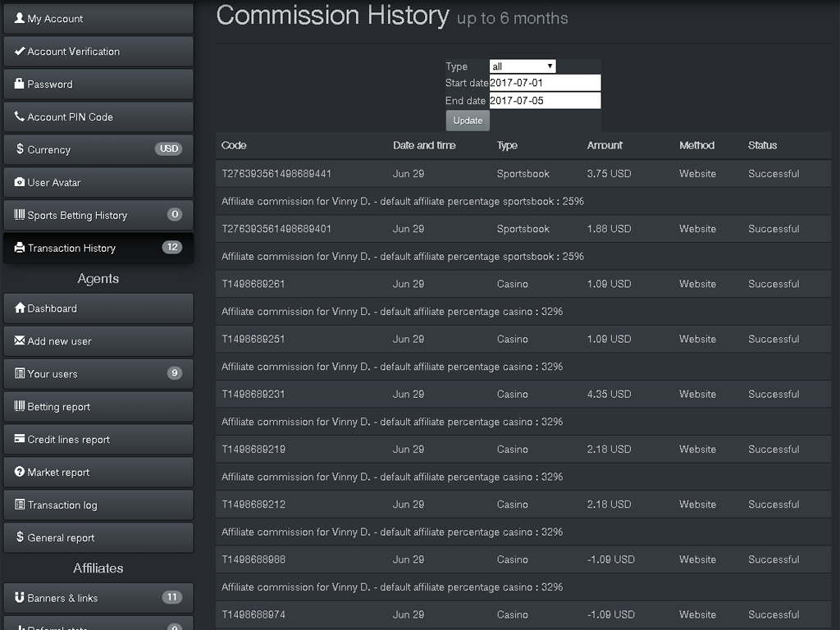The height and width of the screenshot is (630, 840).
Task: Click the home icon beside Dashboard
Action: pos(20,308)
